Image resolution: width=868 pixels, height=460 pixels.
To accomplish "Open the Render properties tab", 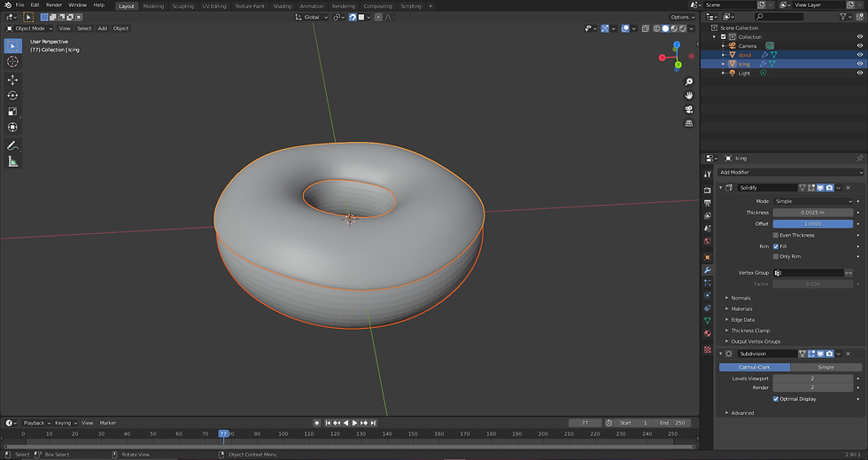I will click(707, 190).
